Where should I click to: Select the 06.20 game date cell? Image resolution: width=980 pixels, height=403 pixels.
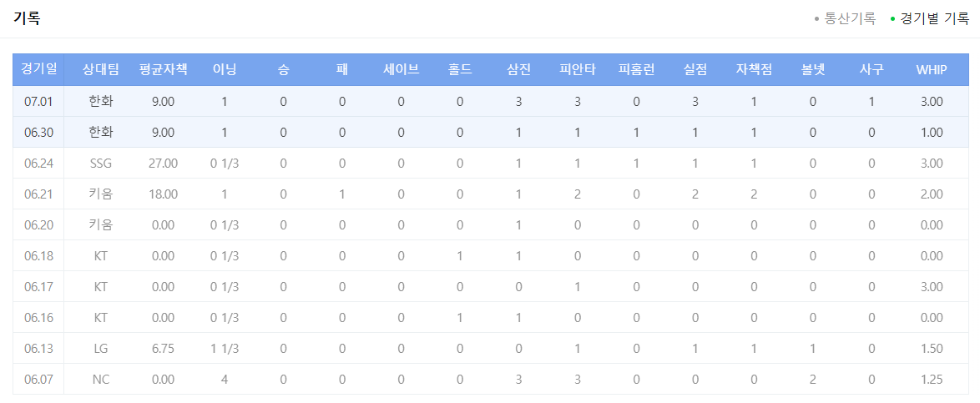[x=38, y=224]
